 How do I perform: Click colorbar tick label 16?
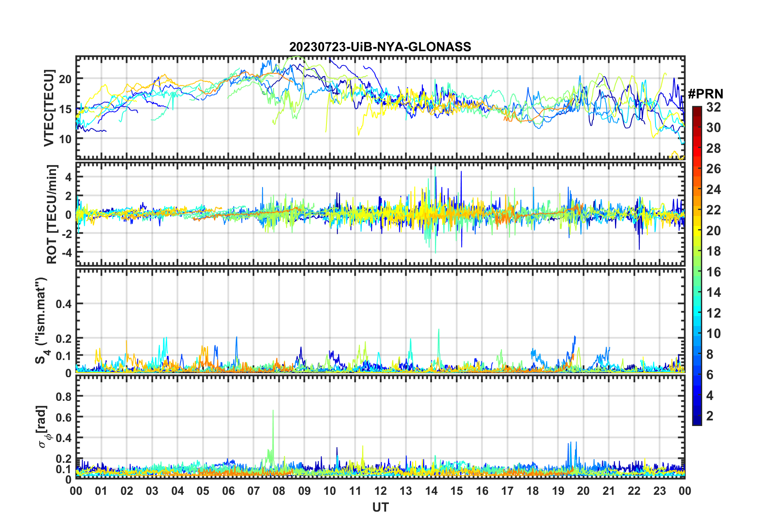coord(713,272)
